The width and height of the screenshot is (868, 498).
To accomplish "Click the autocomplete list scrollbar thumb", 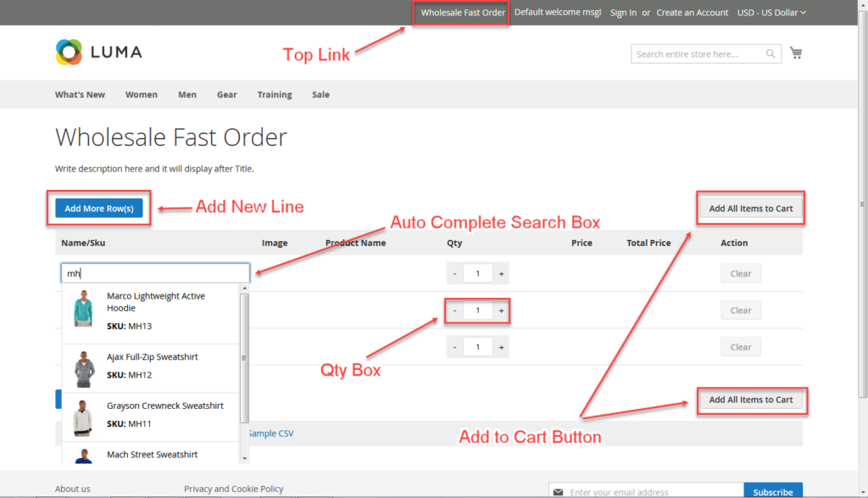I will pyautogui.click(x=245, y=358).
